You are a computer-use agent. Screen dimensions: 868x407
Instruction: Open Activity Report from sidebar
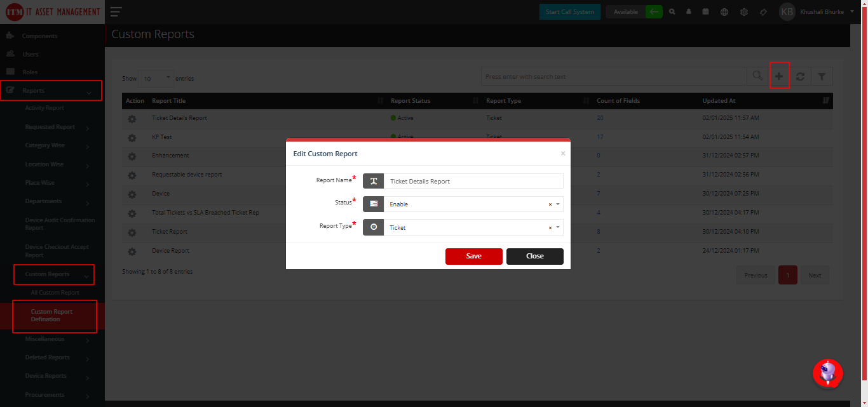pyautogui.click(x=44, y=108)
